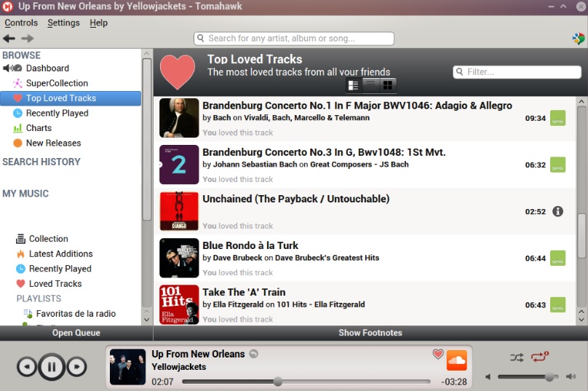588x391 pixels.
Task: Open Ella Fitzgerald artist link
Action: [x=238, y=304]
